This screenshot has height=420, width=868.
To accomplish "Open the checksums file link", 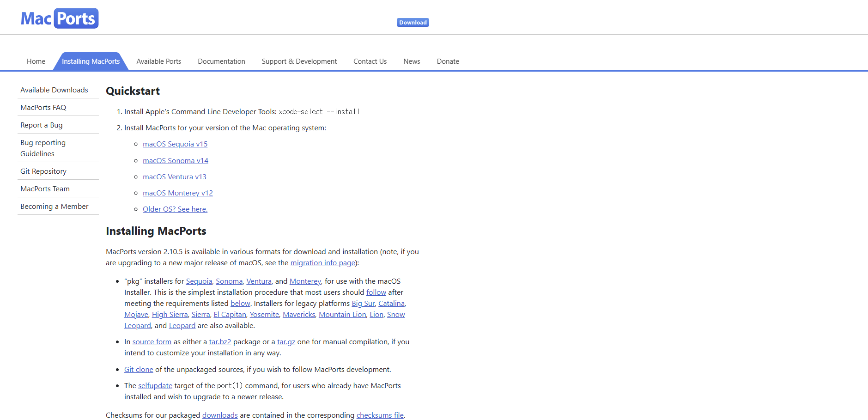I will pos(380,415).
